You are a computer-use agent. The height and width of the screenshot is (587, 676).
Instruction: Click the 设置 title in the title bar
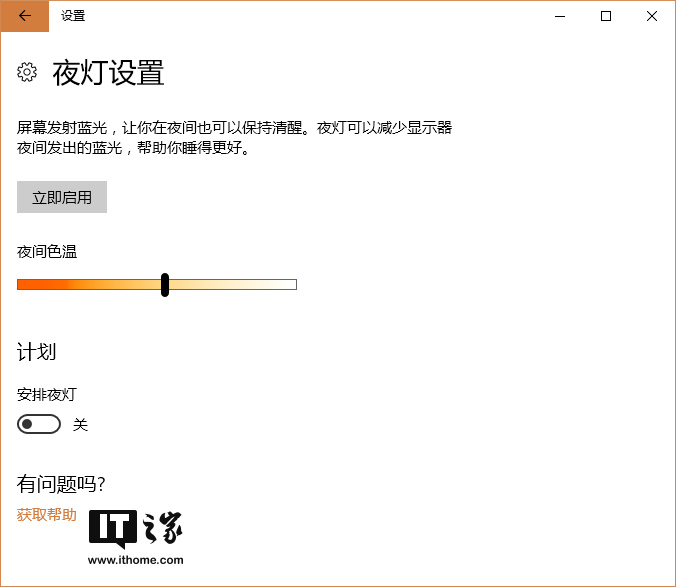pos(73,16)
